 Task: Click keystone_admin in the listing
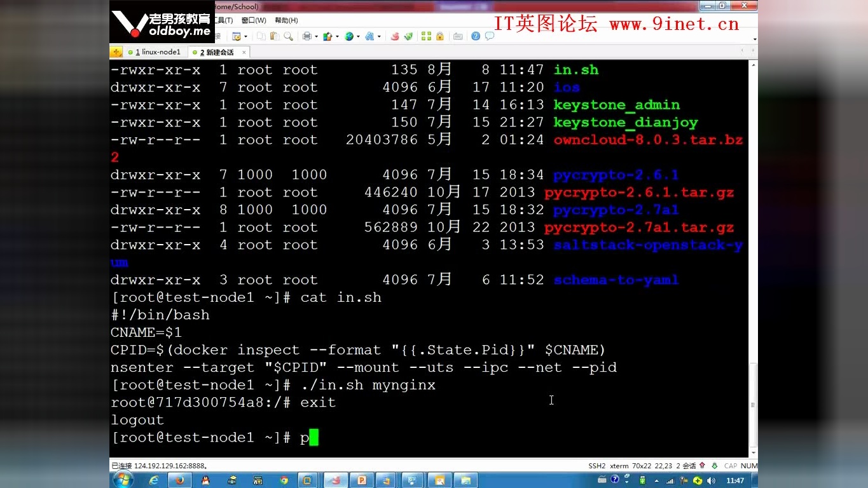616,105
